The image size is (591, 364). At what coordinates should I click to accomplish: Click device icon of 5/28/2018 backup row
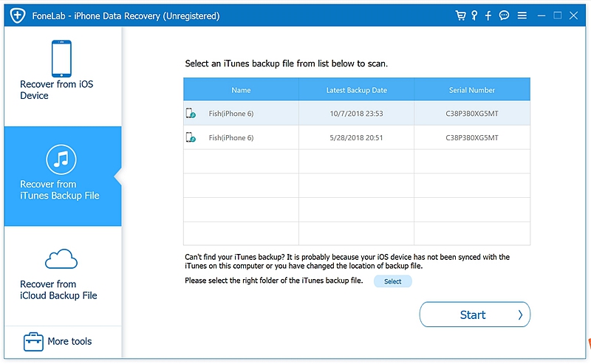pos(191,137)
